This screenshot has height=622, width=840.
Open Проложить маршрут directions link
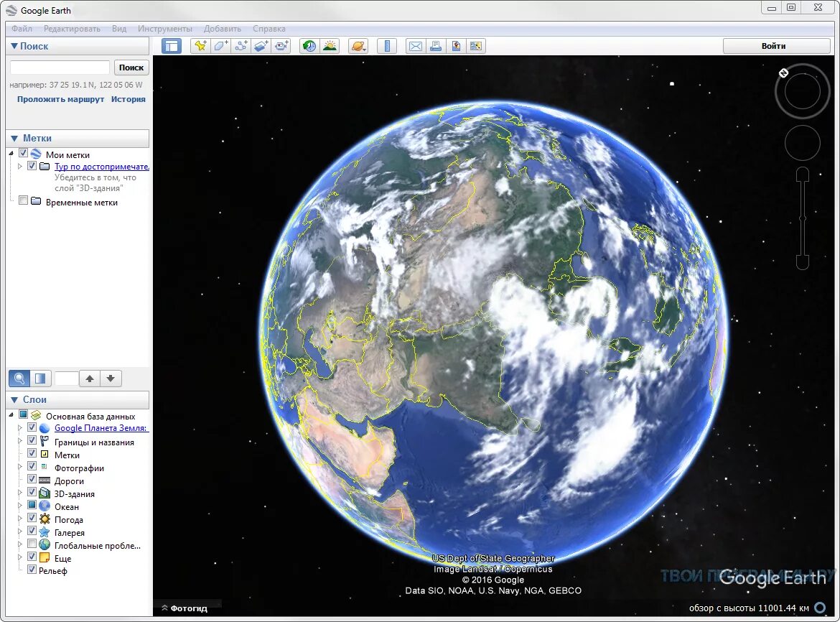pyautogui.click(x=60, y=99)
